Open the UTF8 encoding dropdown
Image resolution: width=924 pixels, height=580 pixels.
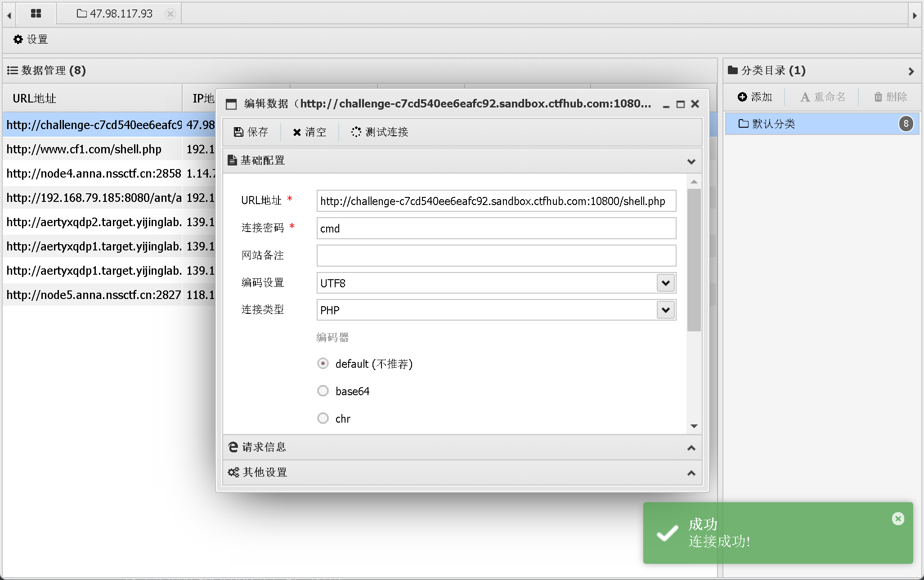point(666,283)
